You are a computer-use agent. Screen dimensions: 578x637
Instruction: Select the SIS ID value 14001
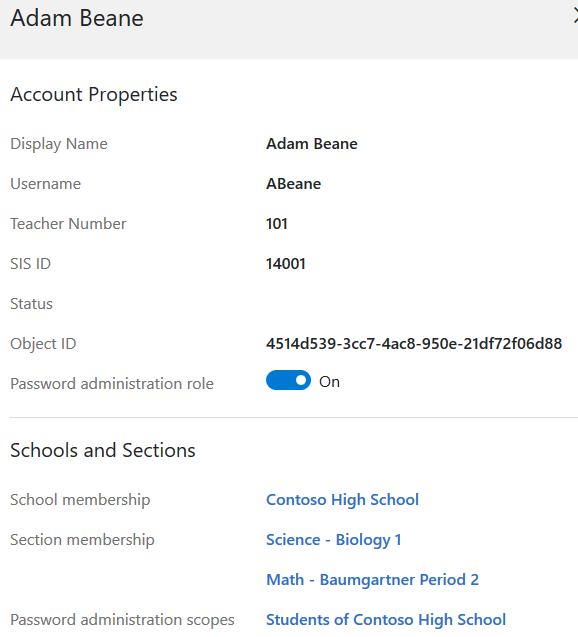(286, 264)
